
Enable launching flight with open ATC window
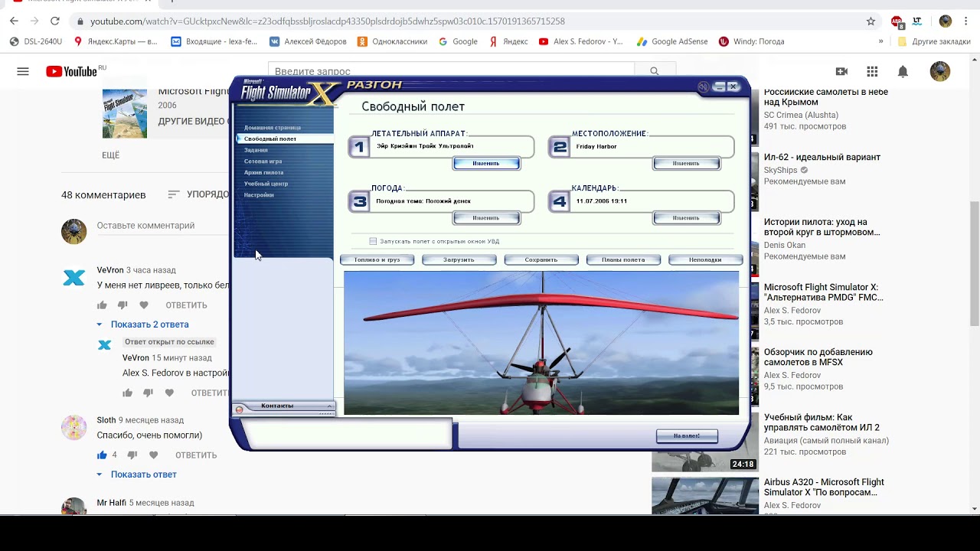[x=373, y=241]
